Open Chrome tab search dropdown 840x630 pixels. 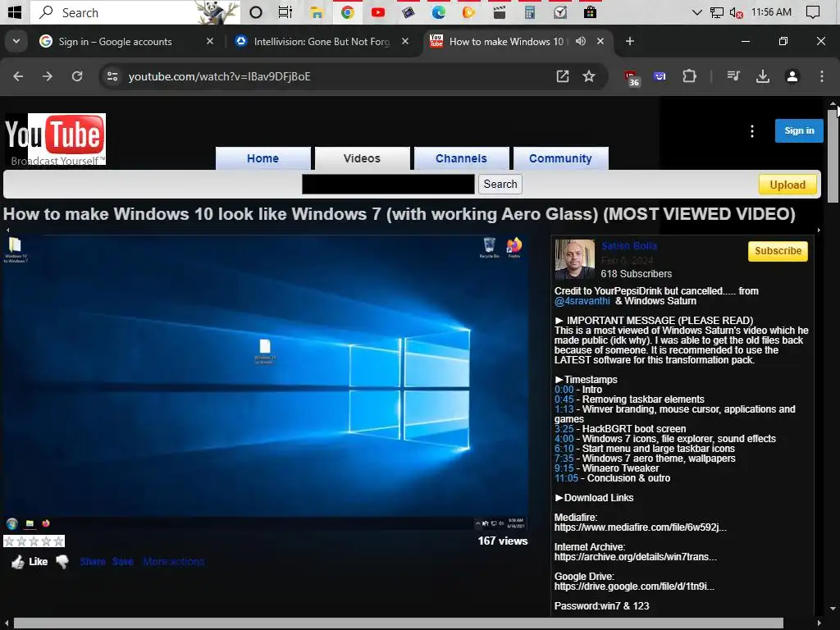(x=16, y=41)
